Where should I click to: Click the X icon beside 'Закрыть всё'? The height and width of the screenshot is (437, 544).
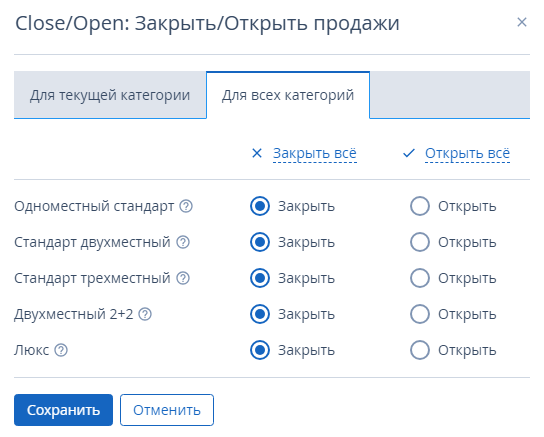point(257,153)
